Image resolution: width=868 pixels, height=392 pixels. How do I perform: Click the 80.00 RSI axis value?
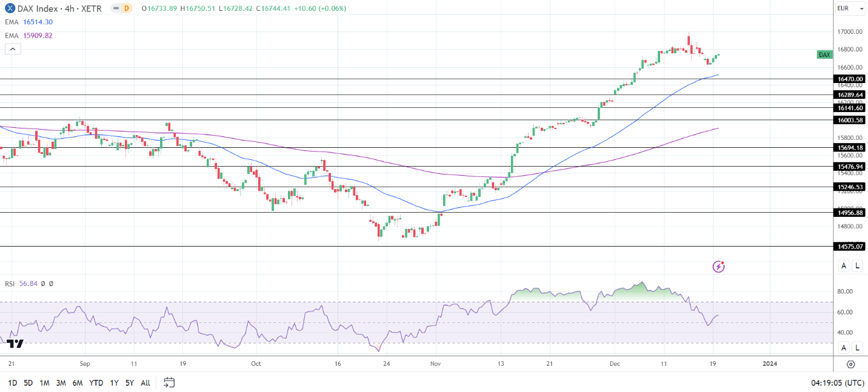845,291
